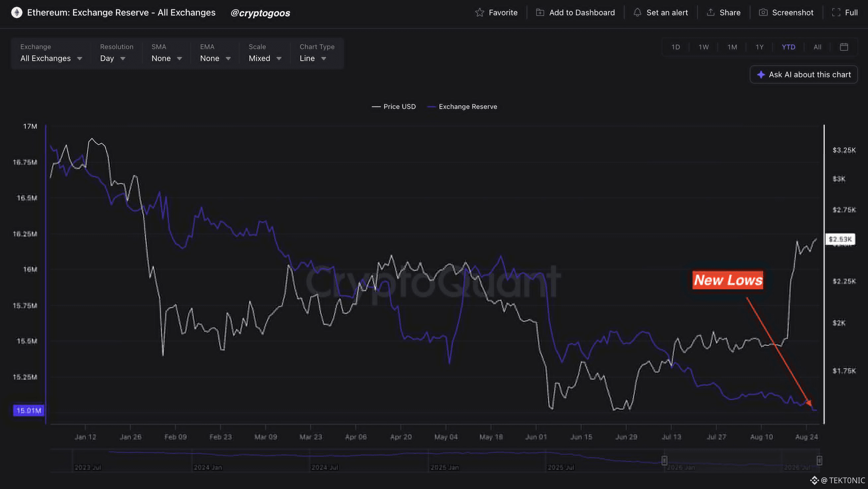Select All Exchanges value
Viewport: 868px width, 489px height.
point(45,58)
